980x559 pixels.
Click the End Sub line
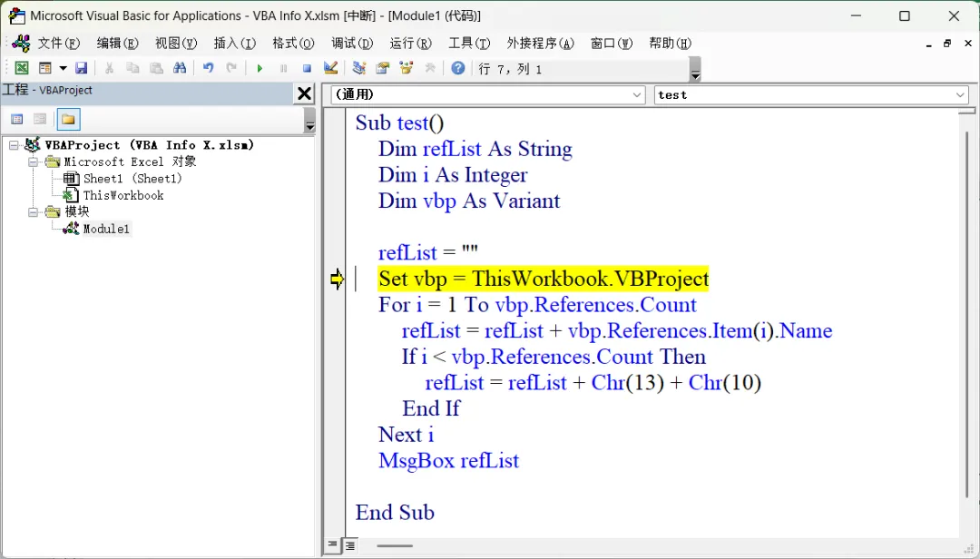point(395,513)
